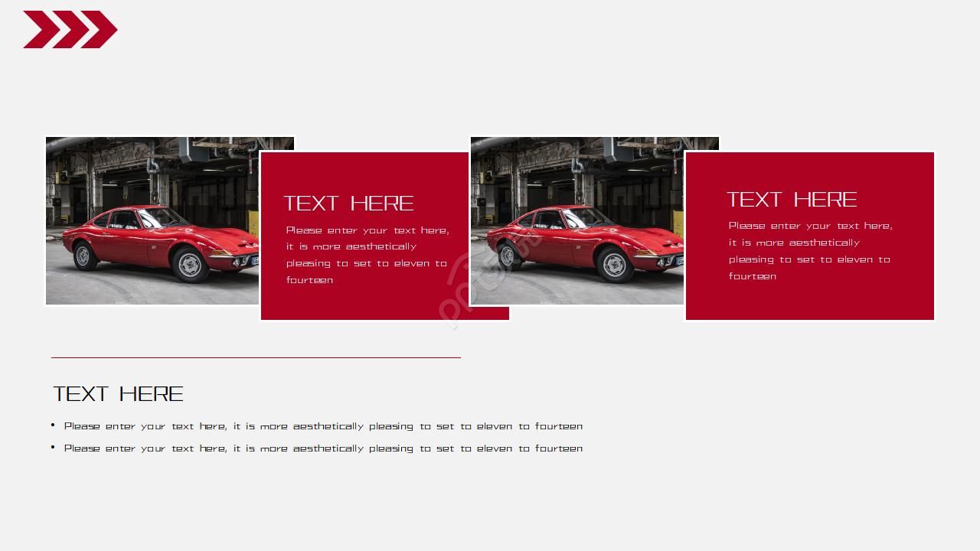Click the red triple-chevron arrow logo
Image resolution: width=980 pixels, height=551 pixels.
(x=70, y=30)
